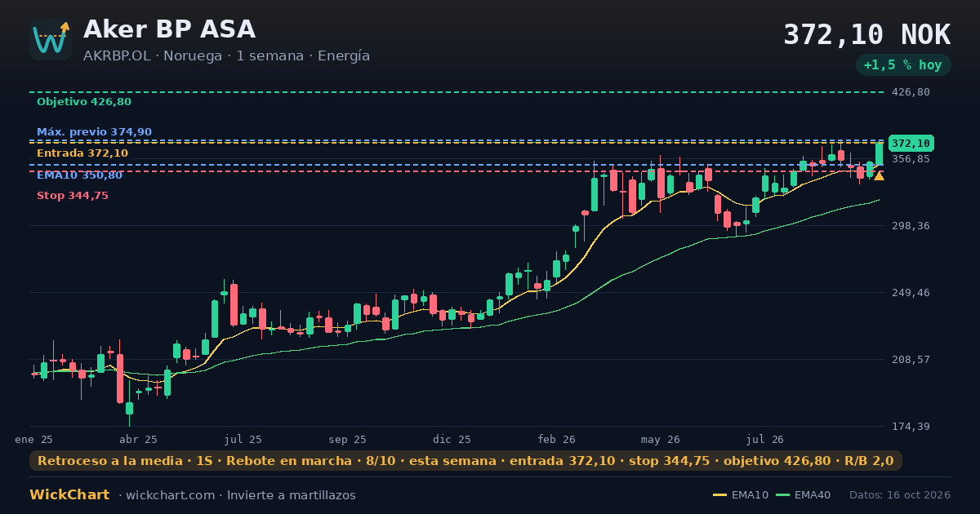Click the Stop 344,75 level label
The width and height of the screenshot is (980, 514).
[73, 196]
